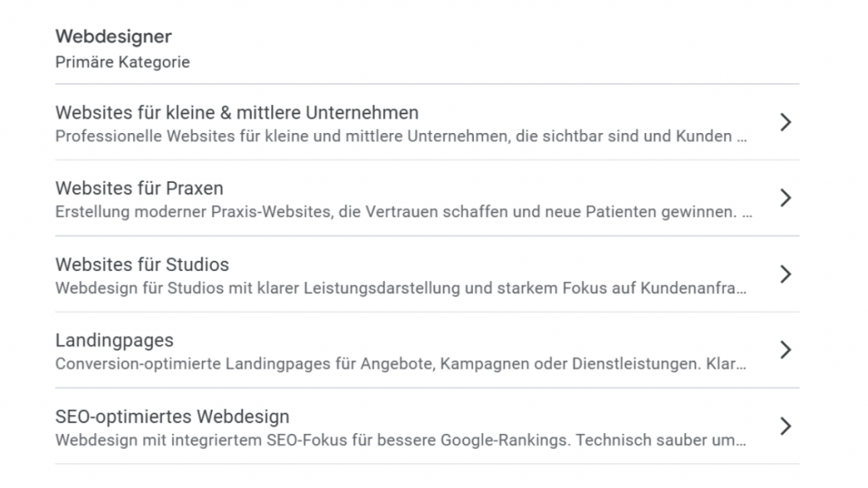The width and height of the screenshot is (868, 488).
Task: Click the chevron for Websites für Praxen
Action: coord(785,198)
